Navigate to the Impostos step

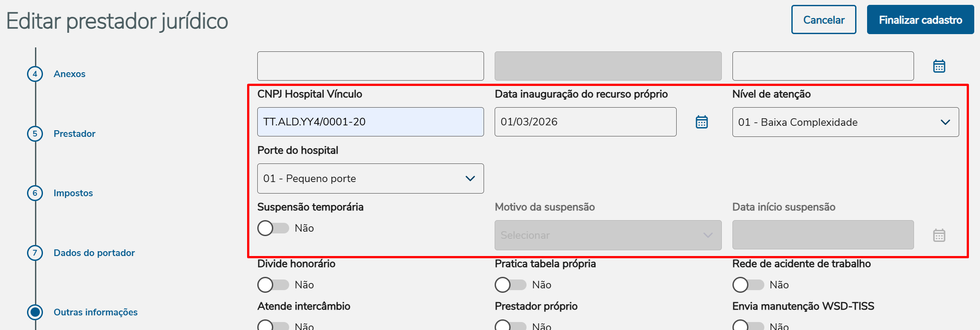(x=73, y=193)
